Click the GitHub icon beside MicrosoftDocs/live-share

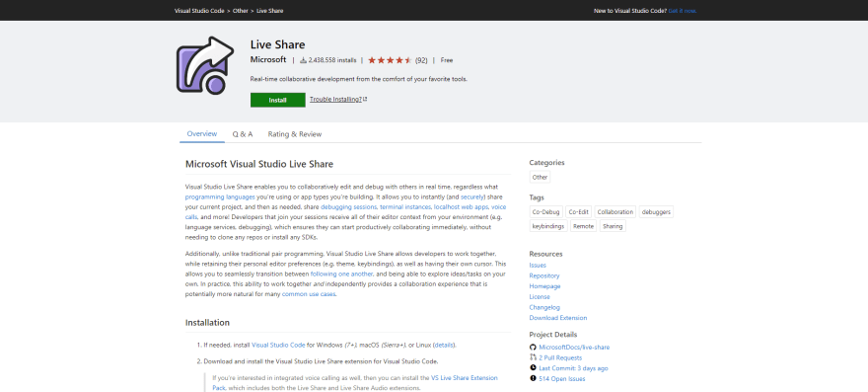pos(533,347)
